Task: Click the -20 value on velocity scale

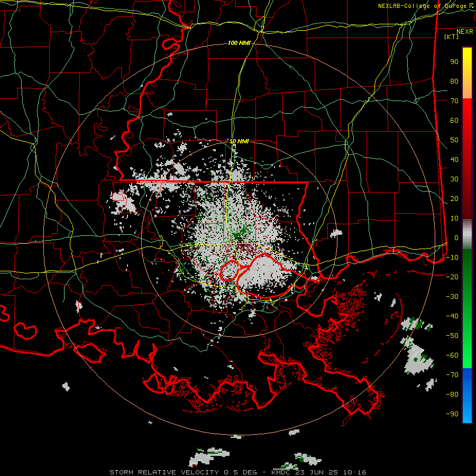Action: pos(452,277)
